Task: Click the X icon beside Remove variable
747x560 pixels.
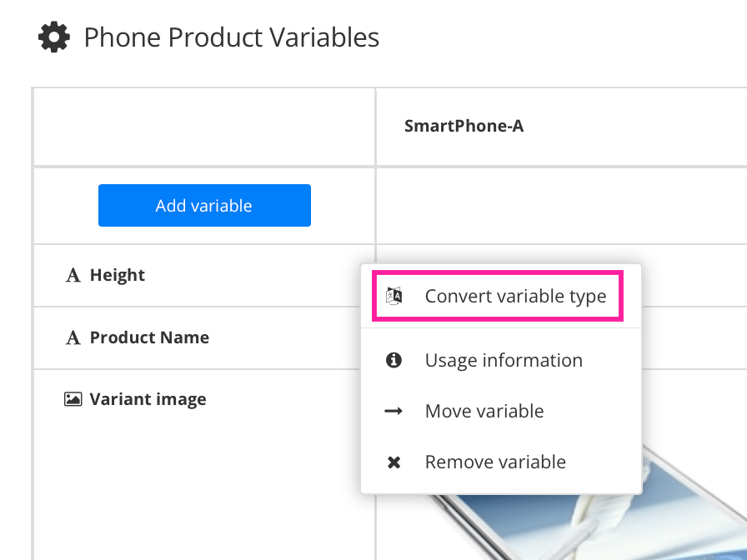Action: (394, 462)
